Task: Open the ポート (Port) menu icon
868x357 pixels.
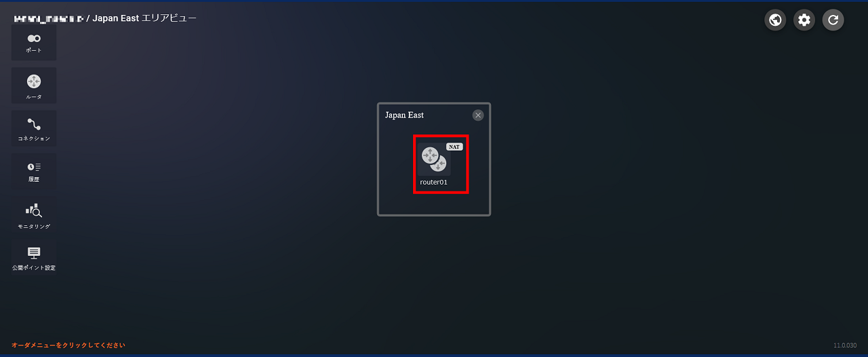Action: click(x=34, y=39)
